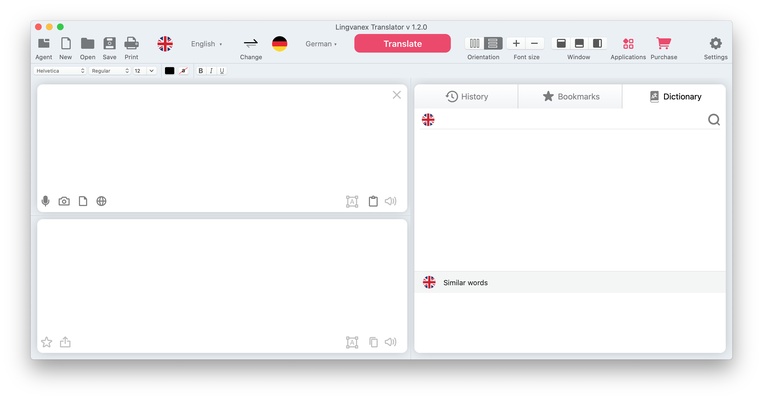The image size is (763, 400).
Task: Select the middle Window layout option
Action: coord(579,43)
